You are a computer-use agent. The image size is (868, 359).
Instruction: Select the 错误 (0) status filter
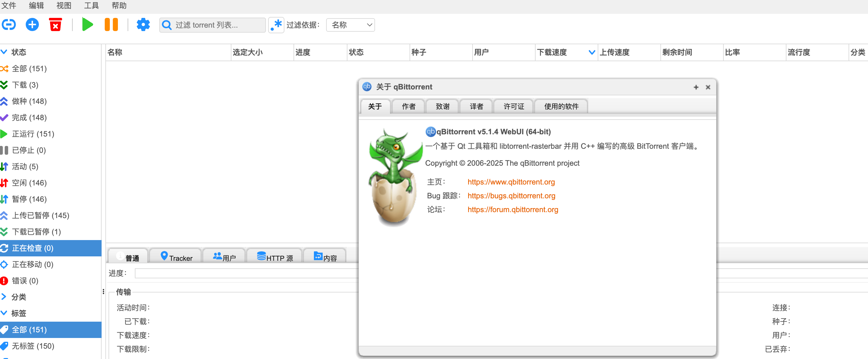(x=25, y=281)
